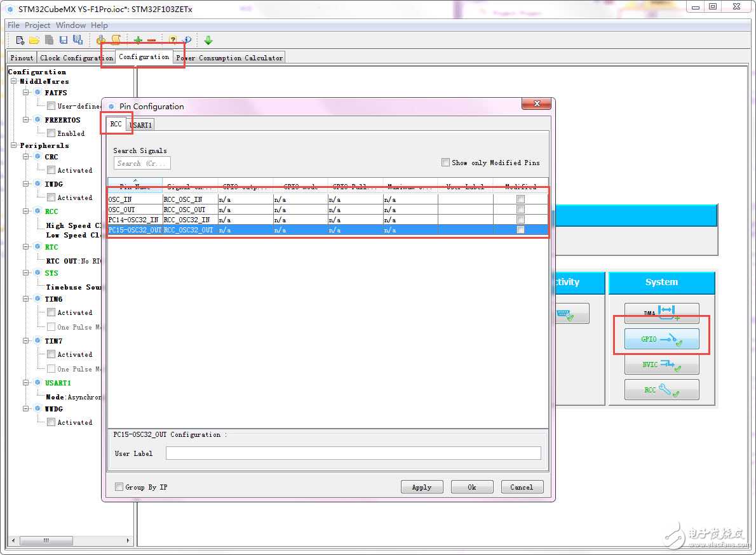Open the Project menu
756x555 pixels.
[37, 25]
